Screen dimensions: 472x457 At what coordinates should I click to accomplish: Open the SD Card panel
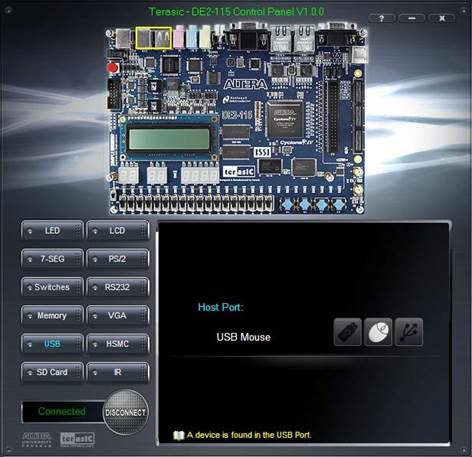coord(52,372)
